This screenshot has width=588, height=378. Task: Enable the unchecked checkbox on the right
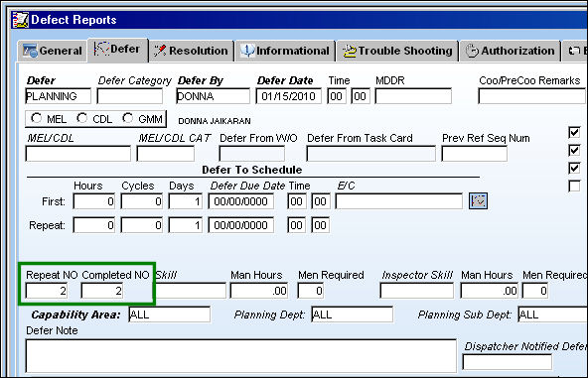pos(574,186)
